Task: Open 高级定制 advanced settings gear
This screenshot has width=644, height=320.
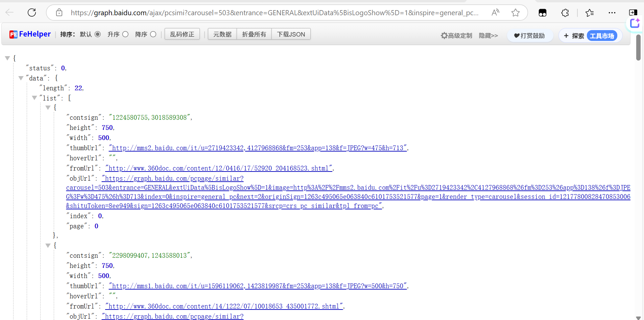Action: [456, 36]
